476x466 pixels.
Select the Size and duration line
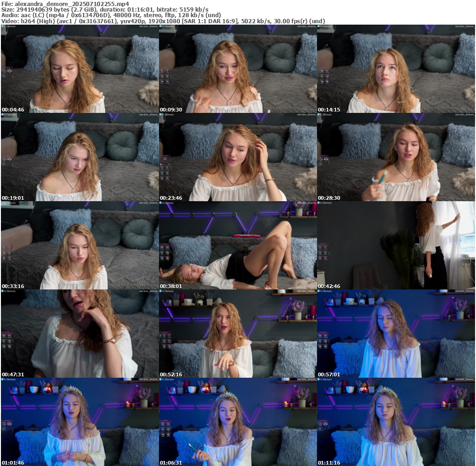[105, 9]
